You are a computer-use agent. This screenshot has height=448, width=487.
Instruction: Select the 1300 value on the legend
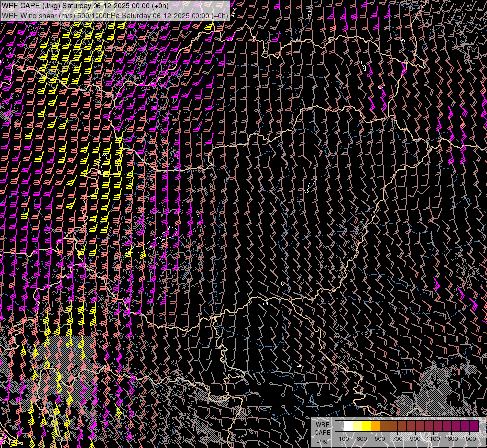coord(451,439)
